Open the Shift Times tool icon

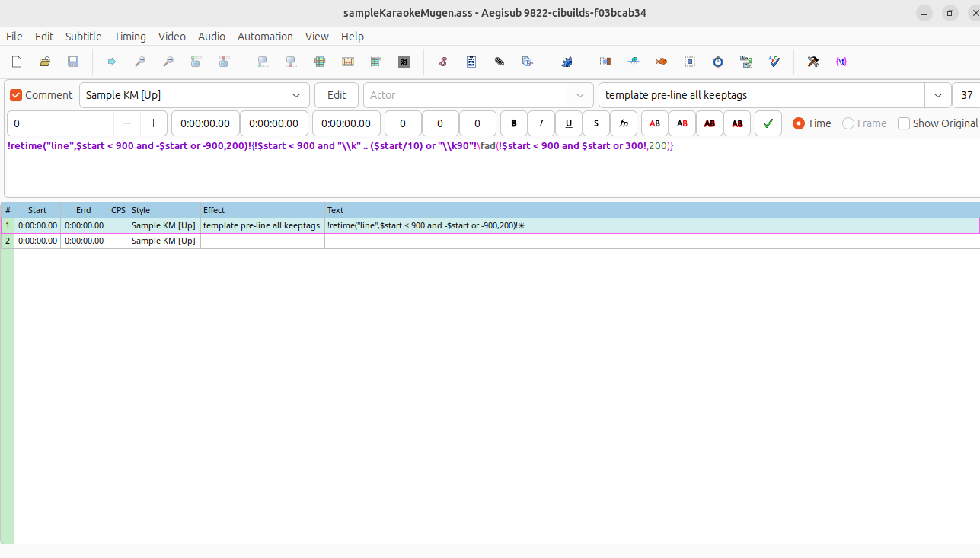coord(605,62)
